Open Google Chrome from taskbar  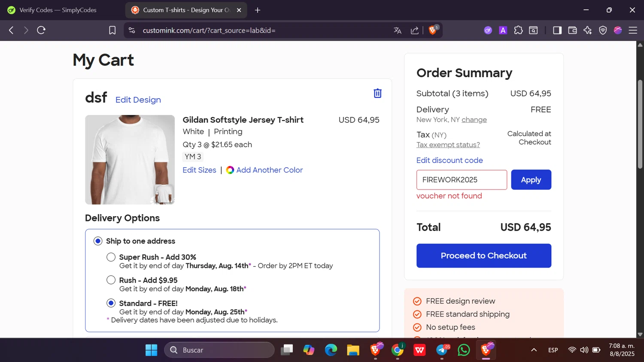click(398, 350)
